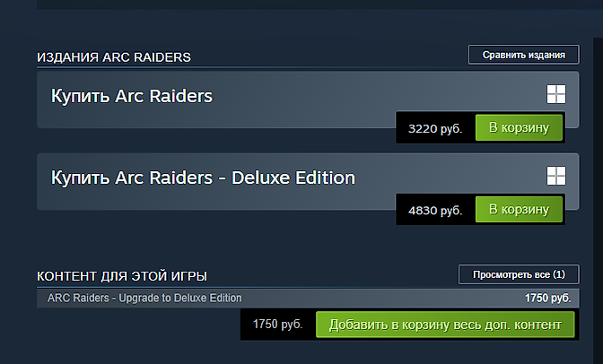Click the Windows platform icon for Deluxe Edition
Viewport: 603px width, 364px height.
555,175
